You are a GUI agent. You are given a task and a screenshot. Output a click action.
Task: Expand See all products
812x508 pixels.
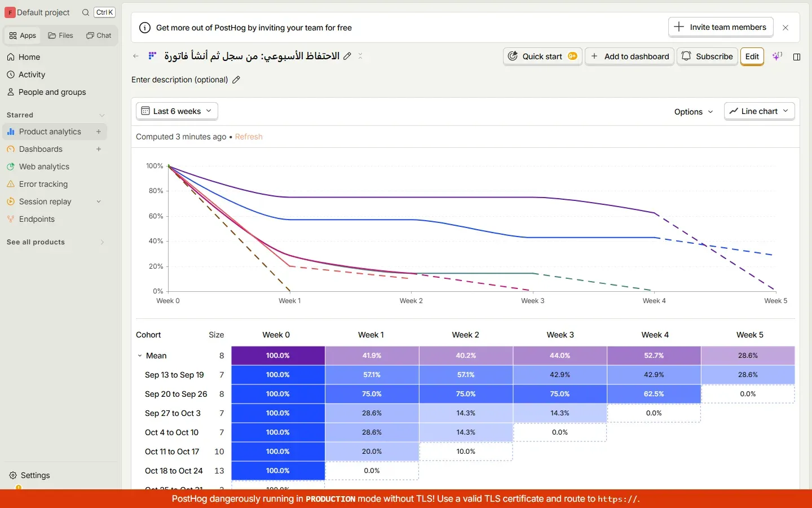tap(55, 242)
